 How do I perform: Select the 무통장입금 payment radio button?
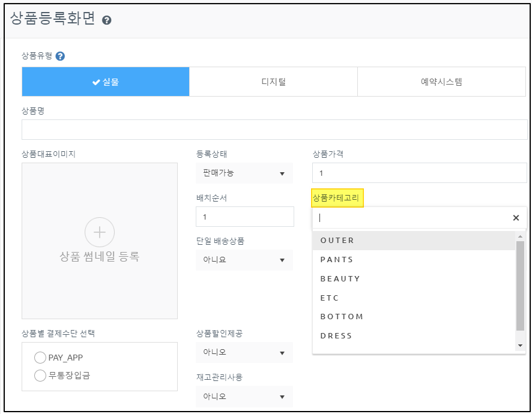[x=40, y=376]
